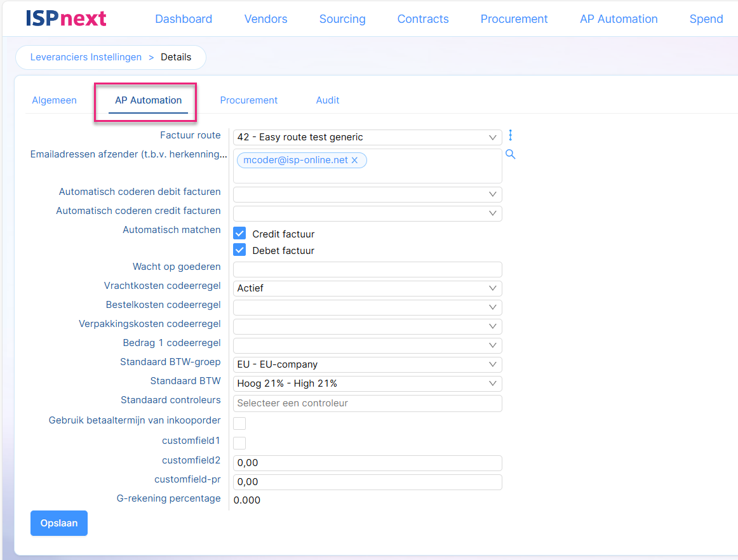The image size is (738, 560).
Task: Open the Standaard BTW-groep dropdown
Action: click(367, 364)
